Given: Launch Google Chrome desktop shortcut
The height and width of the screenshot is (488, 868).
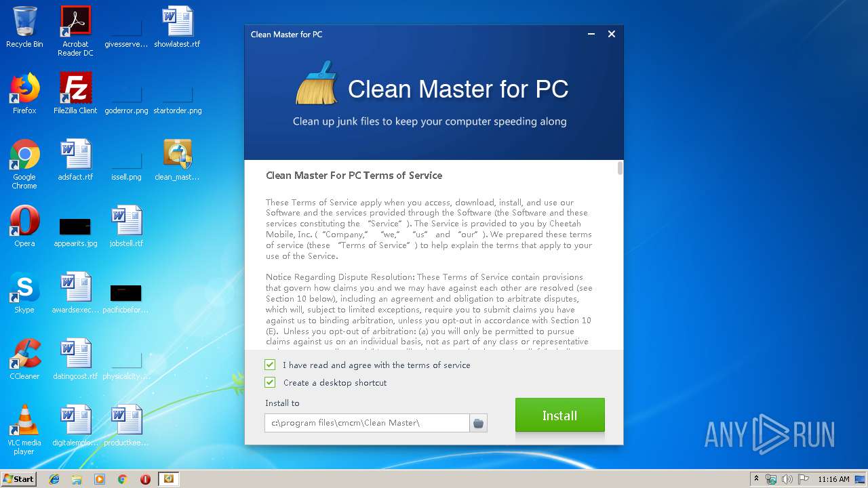Looking at the screenshot, I should point(24,165).
